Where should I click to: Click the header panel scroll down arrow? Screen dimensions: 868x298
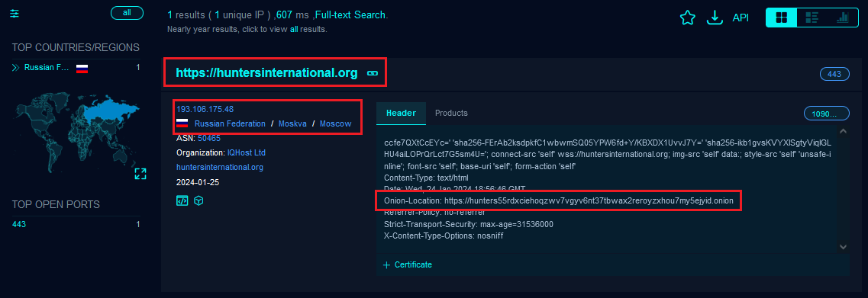pyautogui.click(x=843, y=247)
